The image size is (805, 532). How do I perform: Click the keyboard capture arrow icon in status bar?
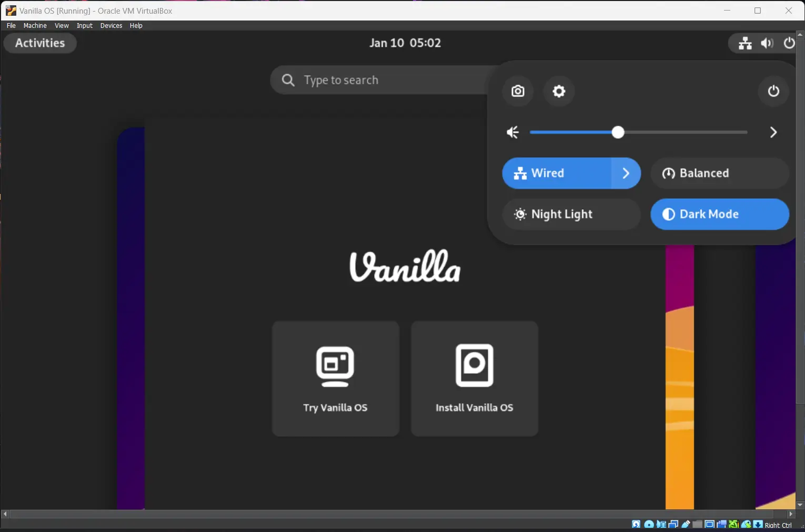[x=758, y=525]
